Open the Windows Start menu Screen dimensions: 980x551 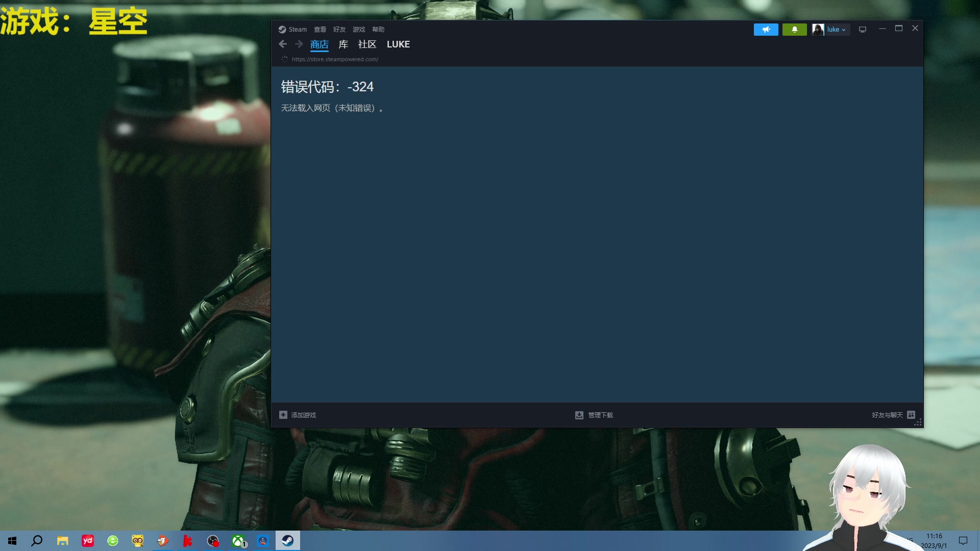click(x=12, y=541)
